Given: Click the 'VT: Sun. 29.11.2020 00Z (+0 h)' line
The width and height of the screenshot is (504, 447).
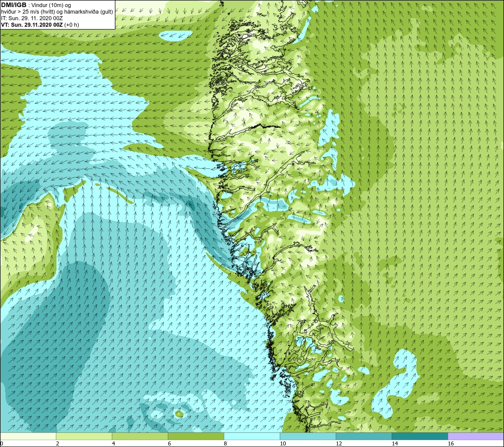Looking at the screenshot, I should point(40,25).
